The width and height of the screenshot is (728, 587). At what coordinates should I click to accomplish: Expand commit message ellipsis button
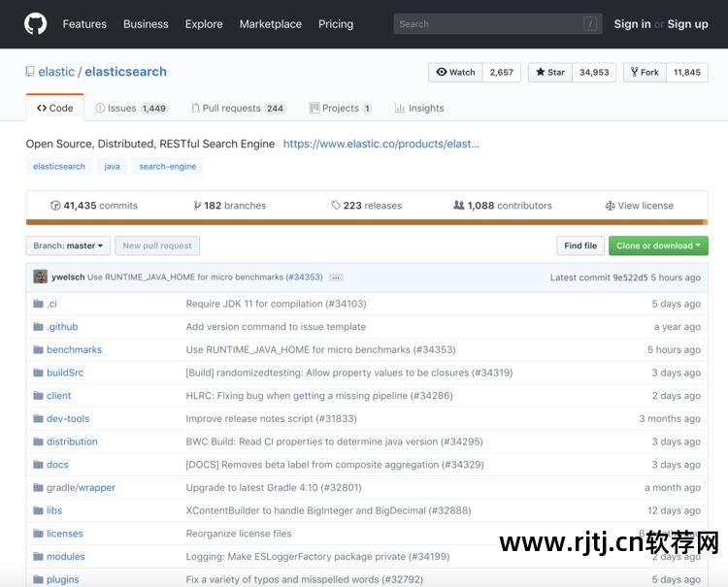pyautogui.click(x=336, y=277)
